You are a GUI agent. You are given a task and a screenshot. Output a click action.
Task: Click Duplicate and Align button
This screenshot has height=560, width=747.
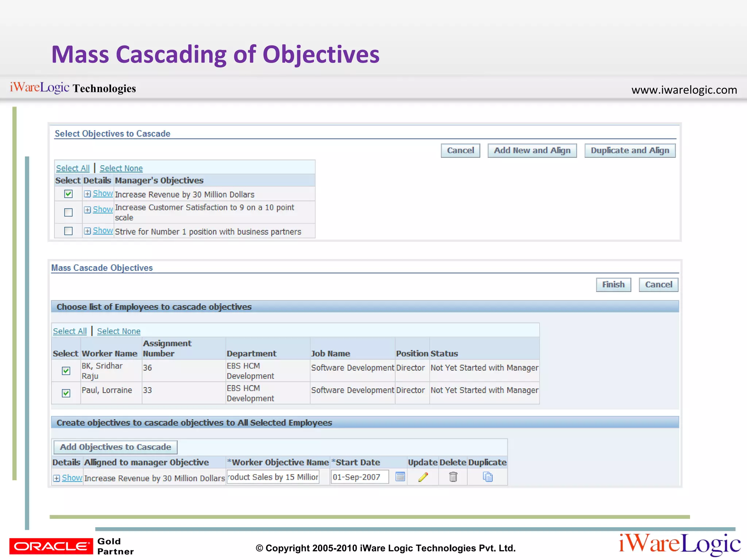click(630, 151)
